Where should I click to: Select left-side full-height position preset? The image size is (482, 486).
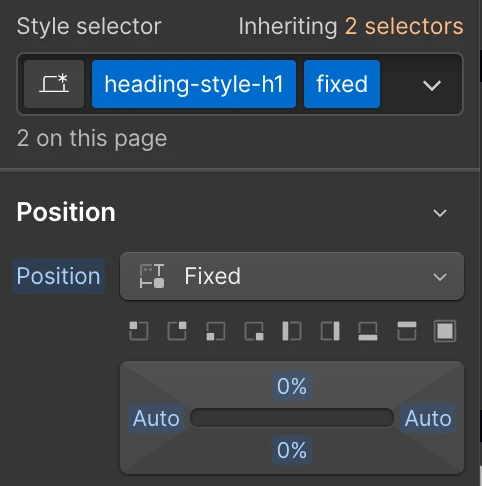pos(292,331)
